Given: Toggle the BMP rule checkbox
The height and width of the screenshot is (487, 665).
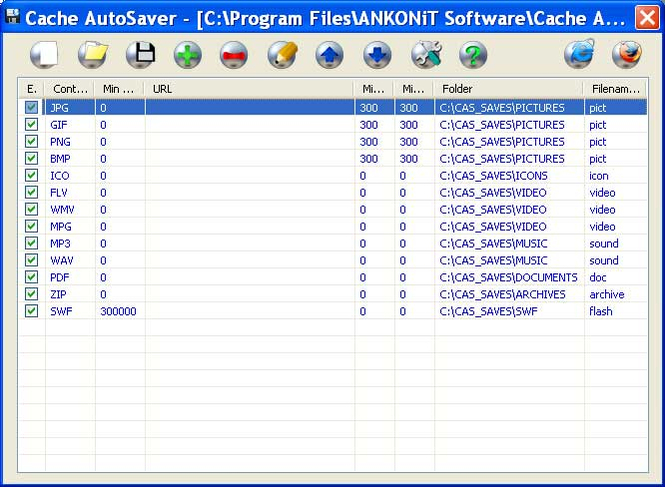Looking at the screenshot, I should [x=31, y=158].
